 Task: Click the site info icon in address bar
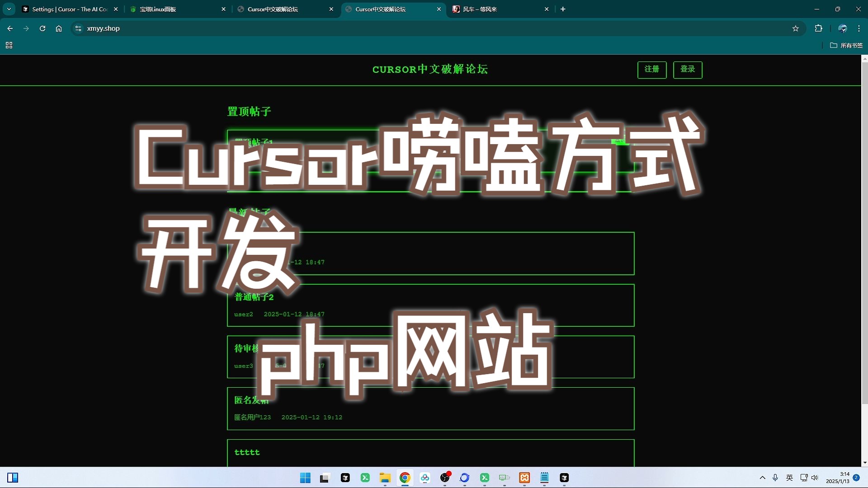coord(78,28)
